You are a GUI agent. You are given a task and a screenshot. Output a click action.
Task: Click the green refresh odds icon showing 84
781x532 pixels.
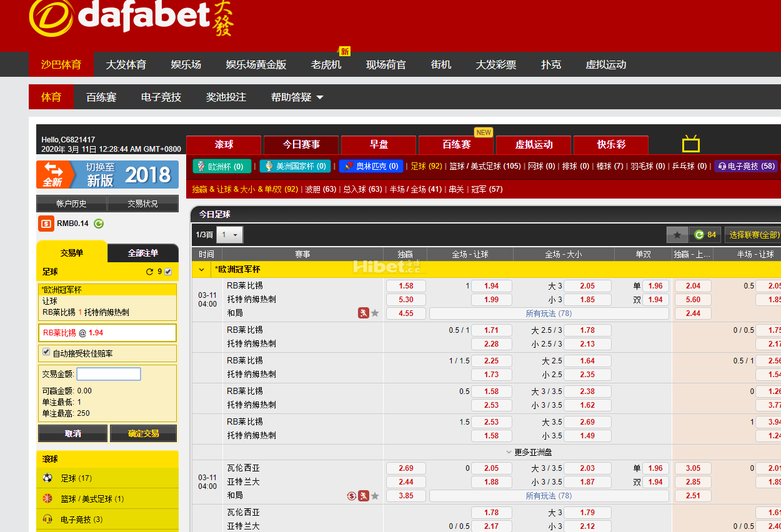(699, 235)
